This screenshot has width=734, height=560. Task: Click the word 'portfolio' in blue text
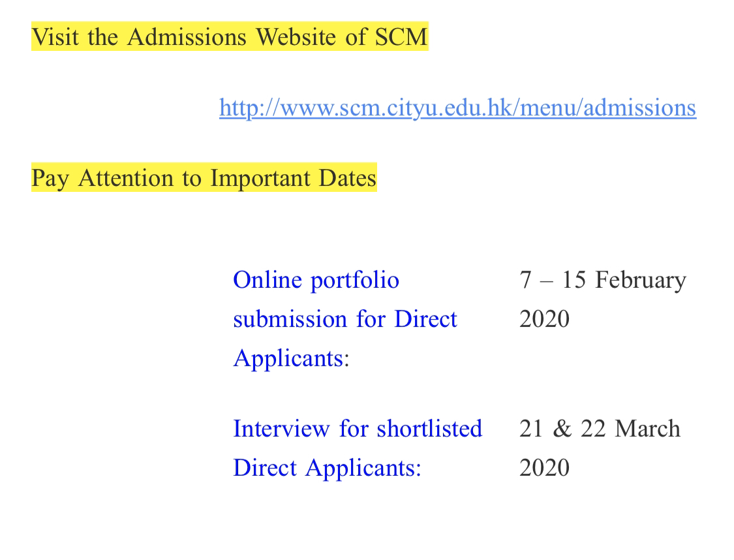(355, 281)
